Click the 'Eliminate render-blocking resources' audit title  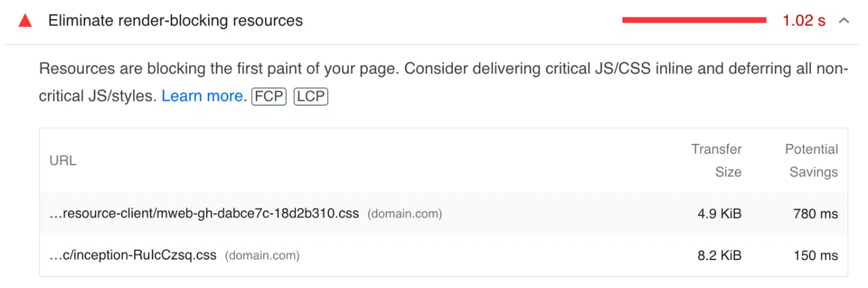(175, 21)
